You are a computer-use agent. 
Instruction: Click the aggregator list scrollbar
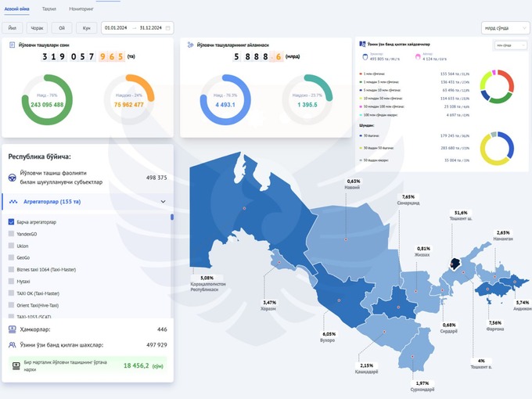pyautogui.click(x=171, y=219)
